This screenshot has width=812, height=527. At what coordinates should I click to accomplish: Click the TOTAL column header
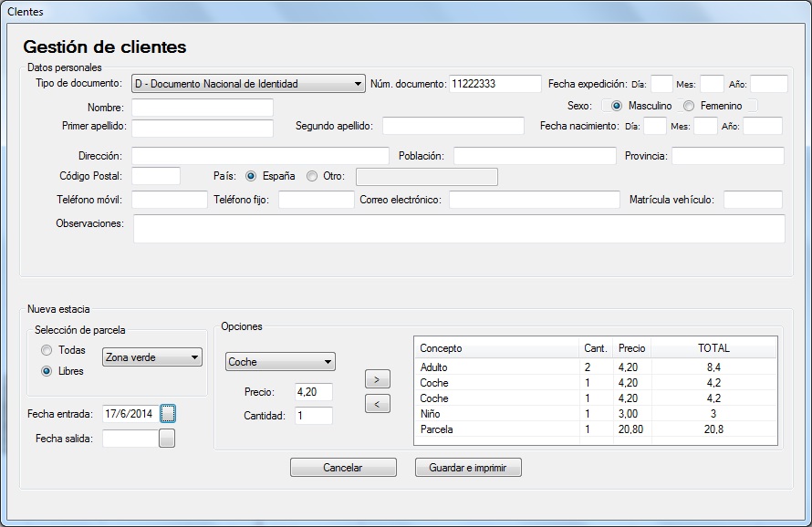[x=713, y=348]
